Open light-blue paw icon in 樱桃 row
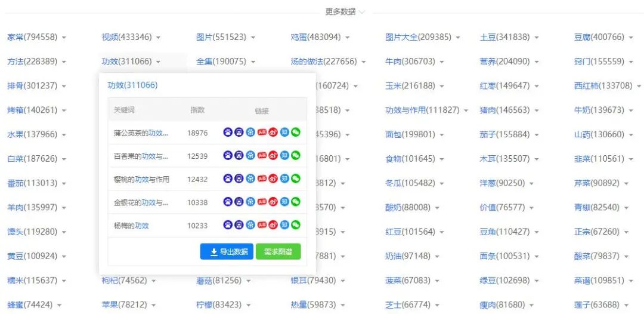 [x=250, y=178]
